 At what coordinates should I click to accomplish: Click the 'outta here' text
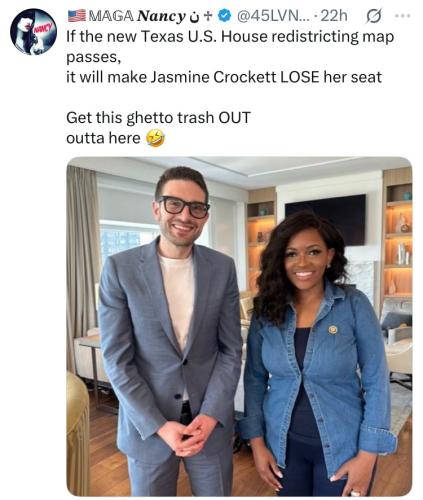click(103, 138)
